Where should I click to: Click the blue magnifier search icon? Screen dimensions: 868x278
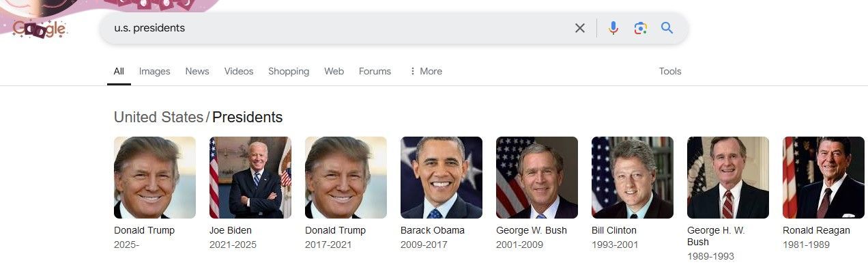[667, 28]
